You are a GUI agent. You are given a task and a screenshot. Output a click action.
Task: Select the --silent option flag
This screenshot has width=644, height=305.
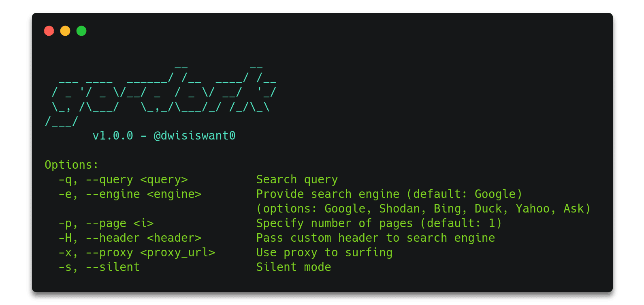pyautogui.click(x=113, y=267)
